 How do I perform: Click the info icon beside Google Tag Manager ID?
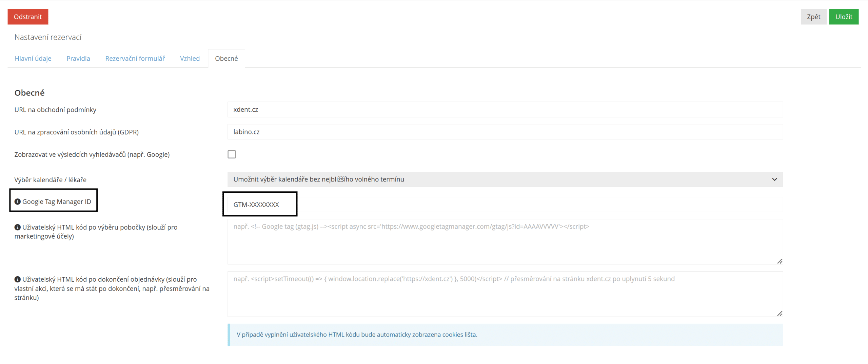[18, 202]
